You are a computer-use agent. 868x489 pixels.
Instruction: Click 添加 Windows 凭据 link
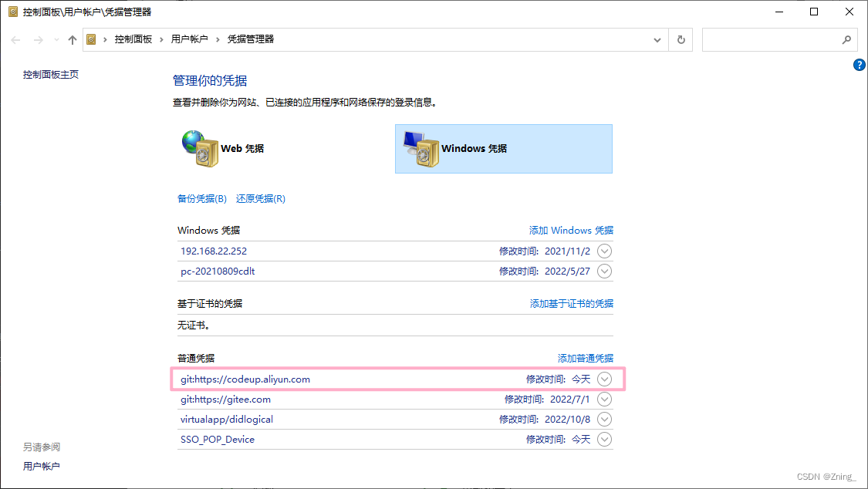tap(571, 230)
